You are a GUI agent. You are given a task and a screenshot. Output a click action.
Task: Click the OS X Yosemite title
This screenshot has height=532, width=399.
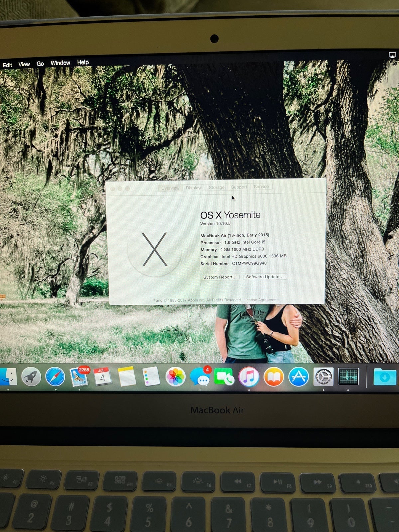pos(230,215)
